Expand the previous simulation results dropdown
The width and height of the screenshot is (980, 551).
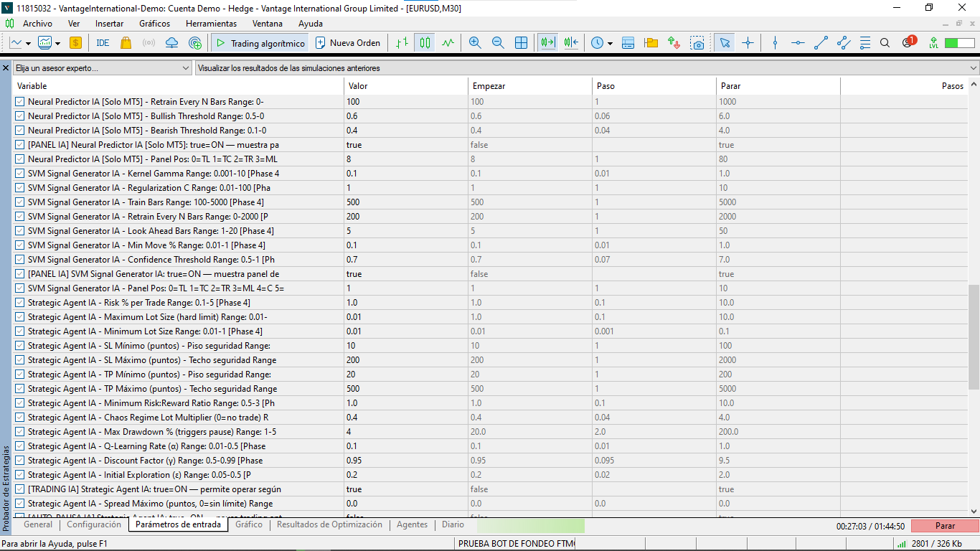click(x=973, y=68)
